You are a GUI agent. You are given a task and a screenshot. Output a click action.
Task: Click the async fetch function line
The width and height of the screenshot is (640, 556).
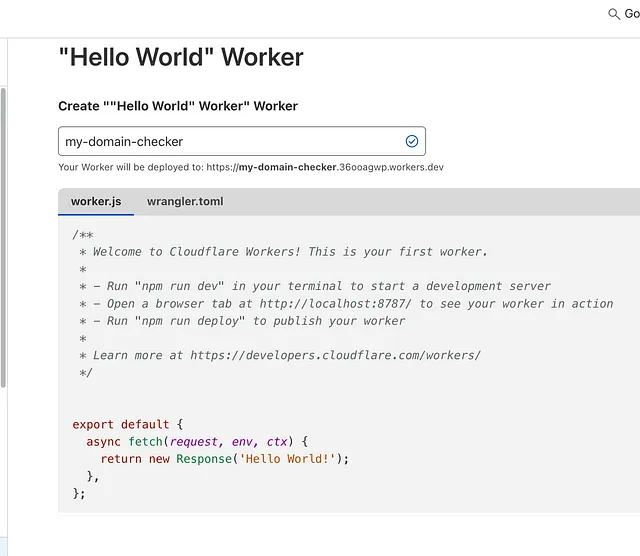(x=197, y=442)
